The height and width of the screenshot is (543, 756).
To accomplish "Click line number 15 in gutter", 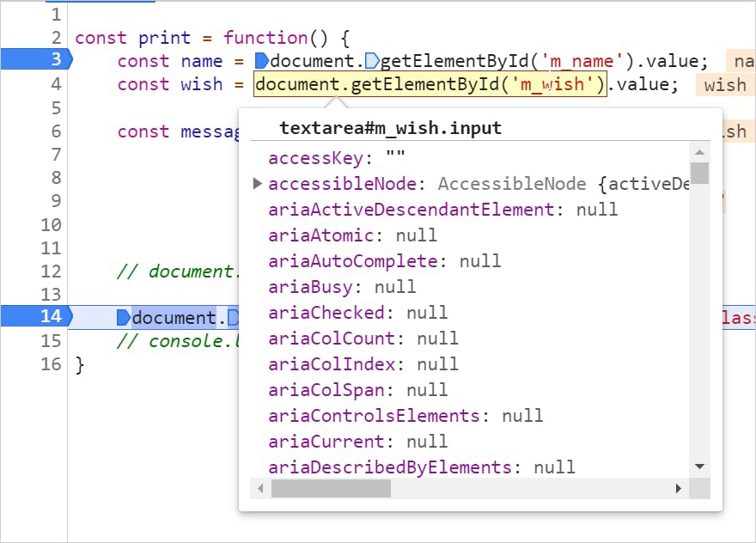I will [x=51, y=341].
